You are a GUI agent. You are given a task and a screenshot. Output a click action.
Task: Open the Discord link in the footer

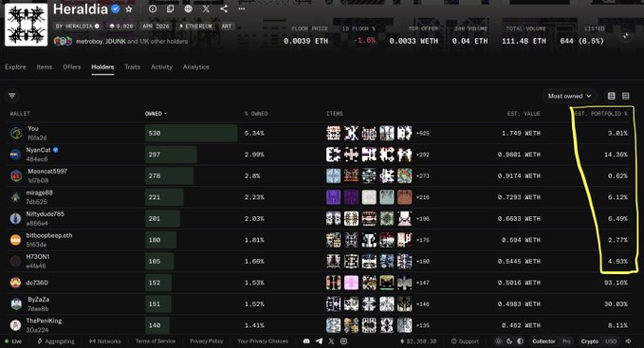306,341
